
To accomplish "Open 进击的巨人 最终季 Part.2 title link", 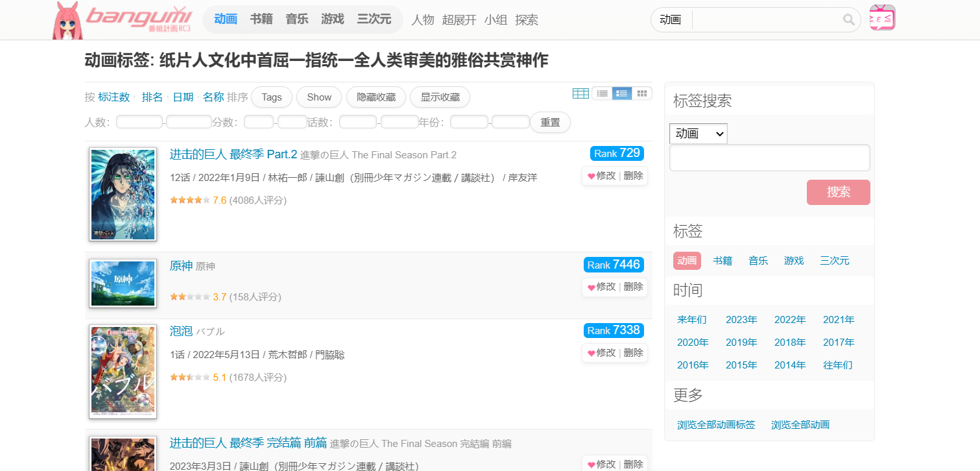I will [233, 154].
